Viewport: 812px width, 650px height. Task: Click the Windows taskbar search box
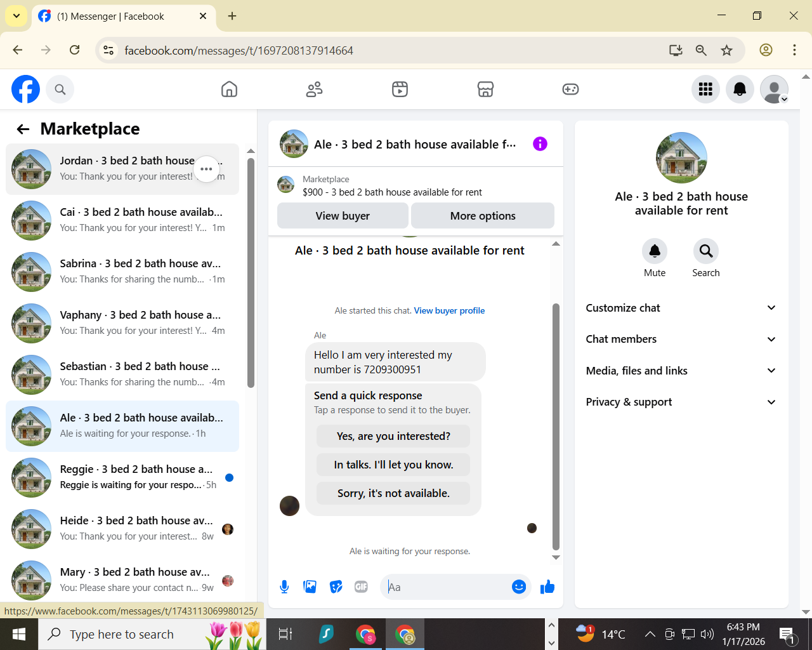tap(152, 634)
